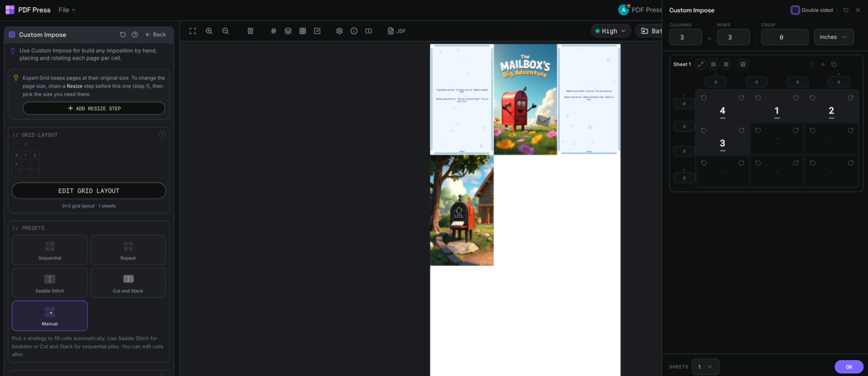Click the hash page numbers icon
868x376 pixels.
(x=273, y=31)
